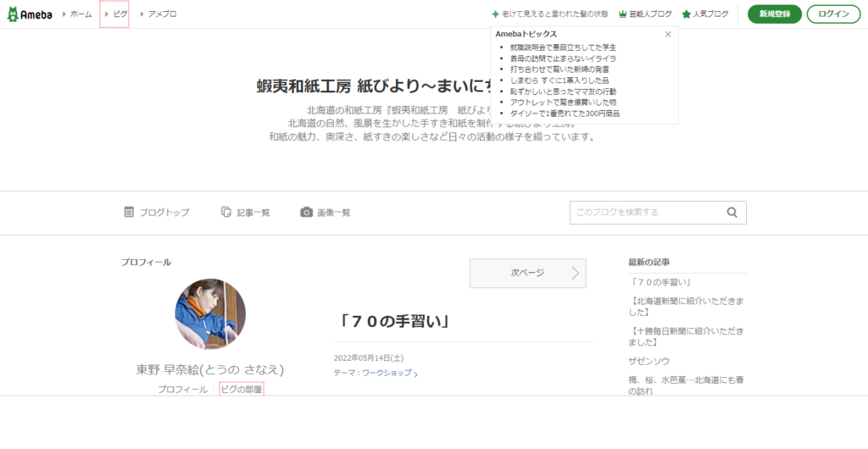Open 画像一覧 camera icon
The width and height of the screenshot is (868, 449).
(x=306, y=213)
